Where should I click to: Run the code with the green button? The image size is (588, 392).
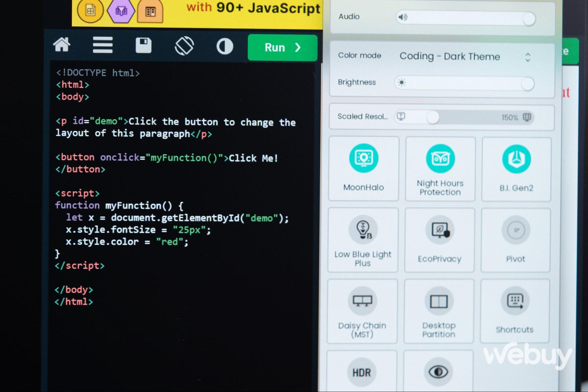(x=282, y=48)
